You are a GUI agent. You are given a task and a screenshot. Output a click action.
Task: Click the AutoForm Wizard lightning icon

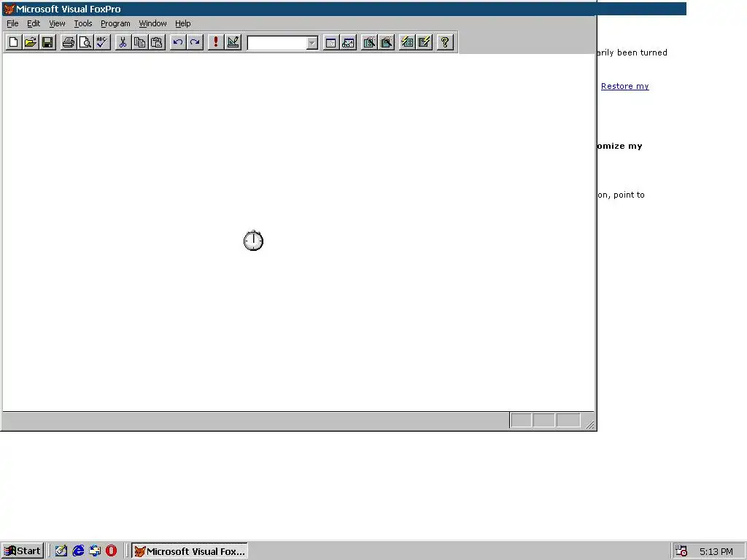pyautogui.click(x=407, y=42)
